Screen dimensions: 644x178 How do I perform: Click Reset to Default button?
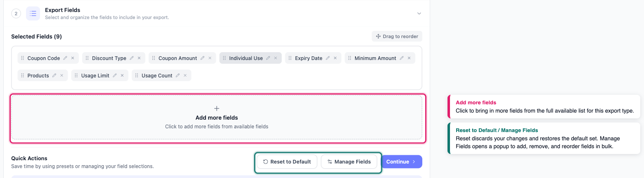pos(287,162)
